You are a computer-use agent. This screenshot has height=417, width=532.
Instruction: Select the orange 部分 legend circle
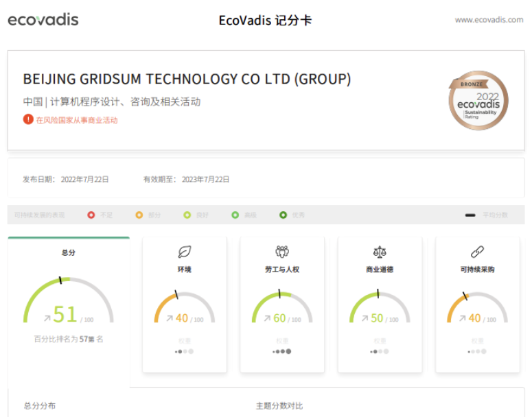coord(139,215)
